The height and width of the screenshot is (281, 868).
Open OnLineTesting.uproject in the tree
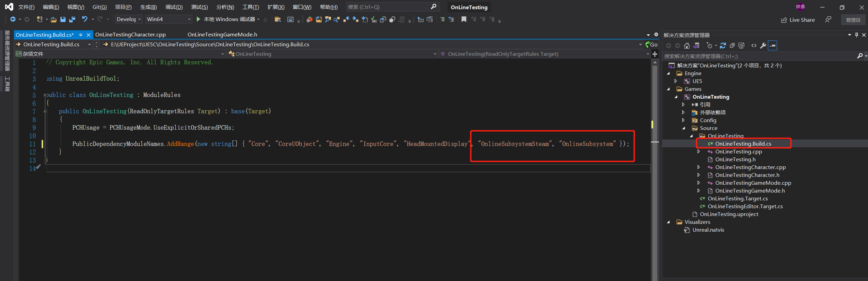(x=729, y=214)
